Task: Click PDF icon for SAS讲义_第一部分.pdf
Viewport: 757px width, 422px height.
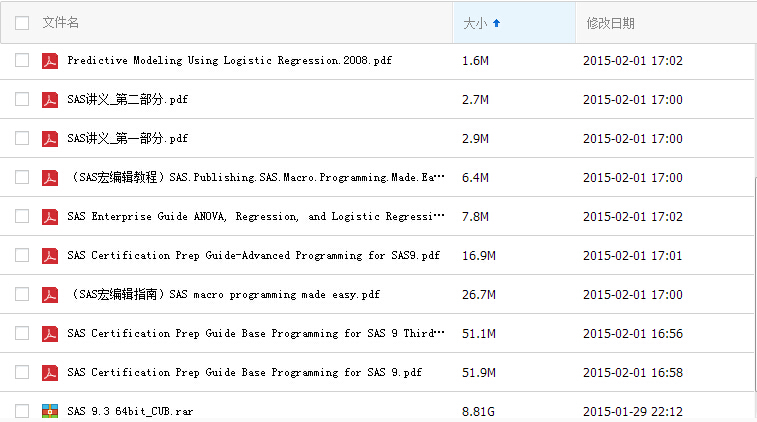Action: point(50,139)
